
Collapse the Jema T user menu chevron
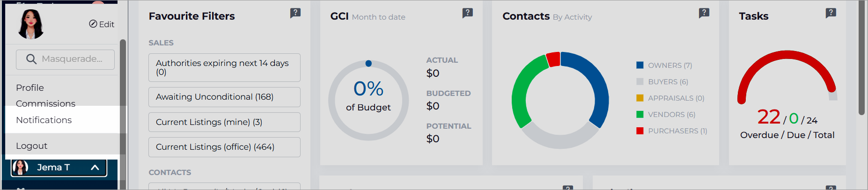tap(95, 167)
